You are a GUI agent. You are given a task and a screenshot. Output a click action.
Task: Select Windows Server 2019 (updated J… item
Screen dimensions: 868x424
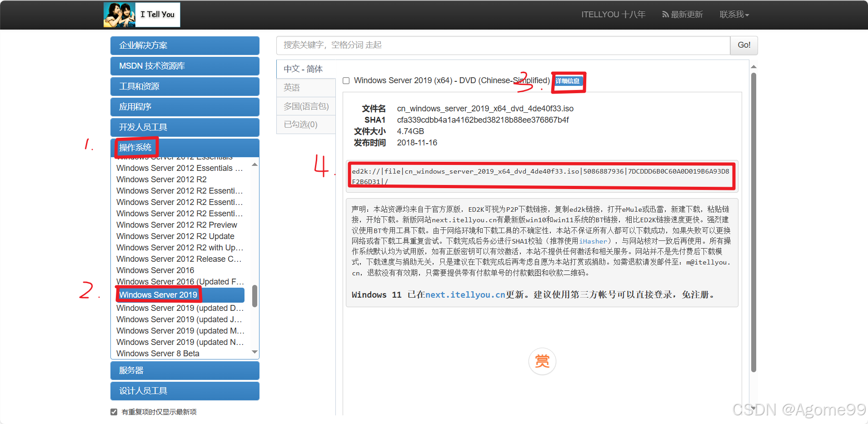coord(179,319)
